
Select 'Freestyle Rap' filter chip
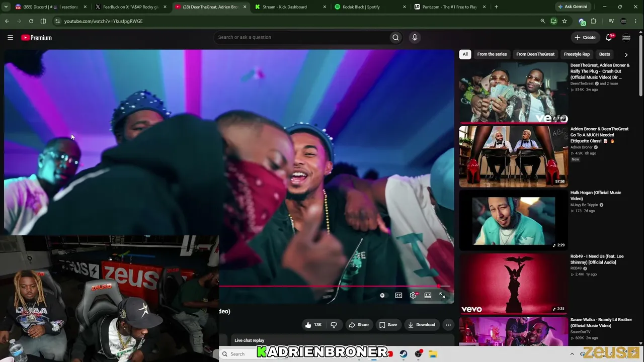[577, 54]
